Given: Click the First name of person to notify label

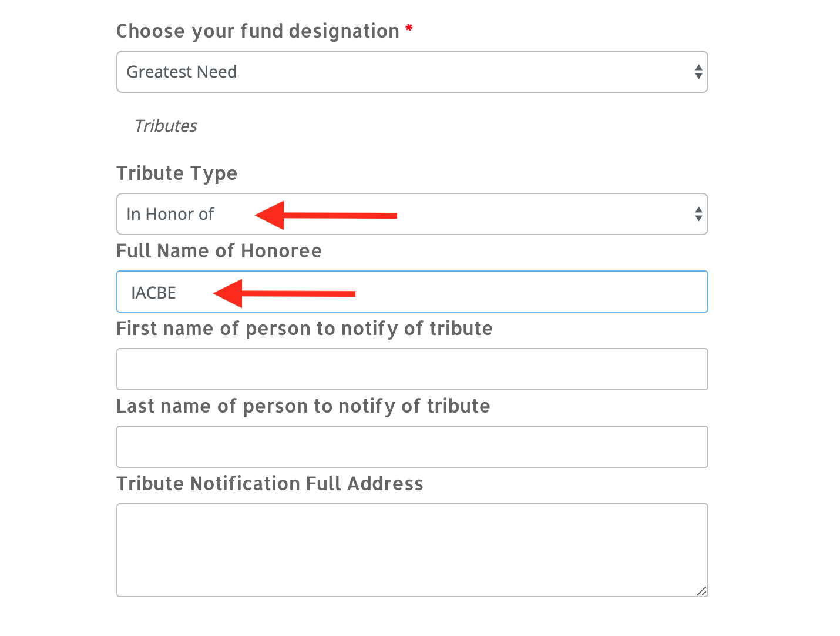Looking at the screenshot, I should tap(304, 329).
